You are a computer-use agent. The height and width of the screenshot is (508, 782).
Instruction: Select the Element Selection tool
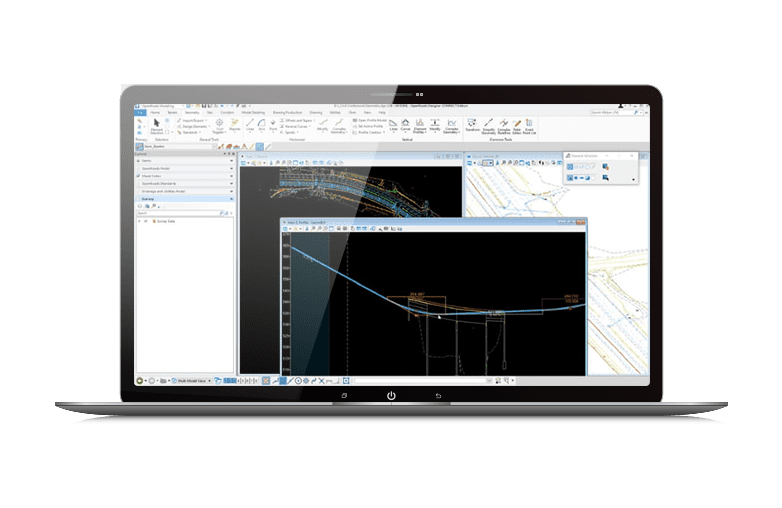(x=156, y=127)
